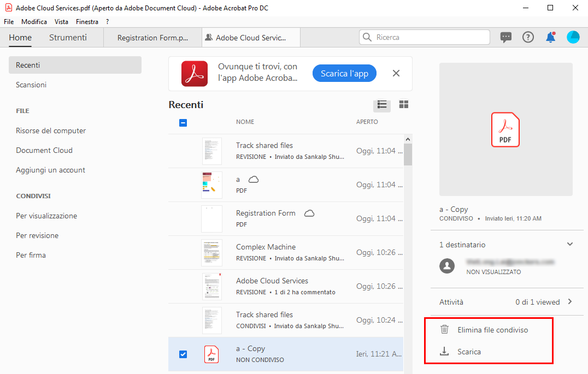
Task: Click thumbnail of file 'a'
Action: point(211,185)
